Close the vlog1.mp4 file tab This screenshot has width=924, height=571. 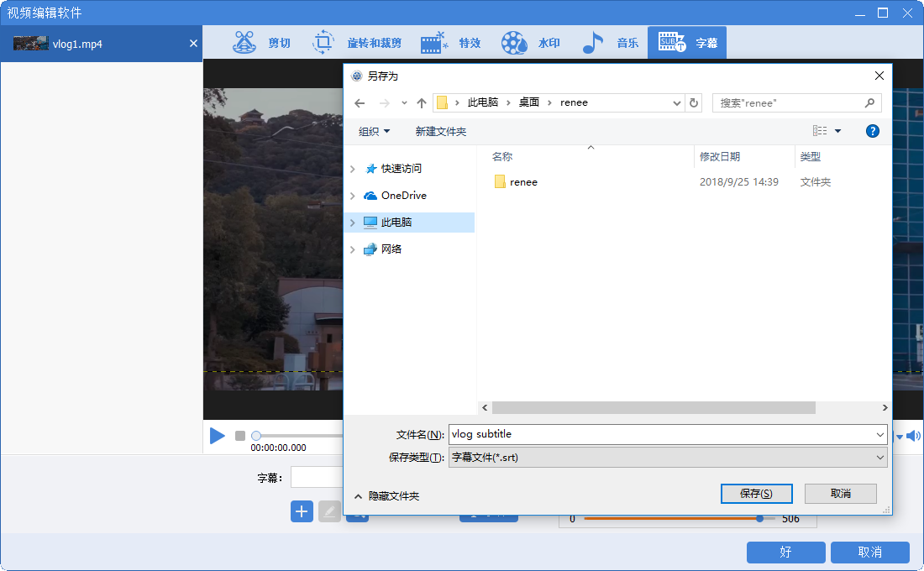[193, 44]
